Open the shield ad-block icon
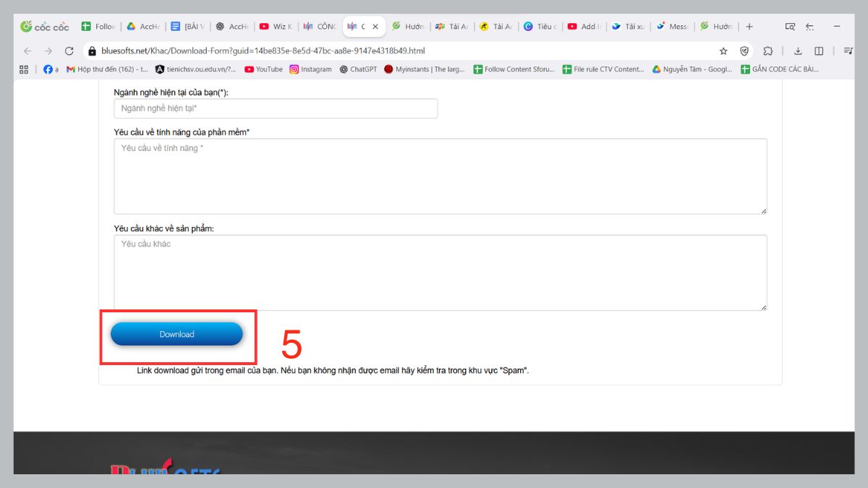The height and width of the screenshot is (488, 868). pos(744,51)
